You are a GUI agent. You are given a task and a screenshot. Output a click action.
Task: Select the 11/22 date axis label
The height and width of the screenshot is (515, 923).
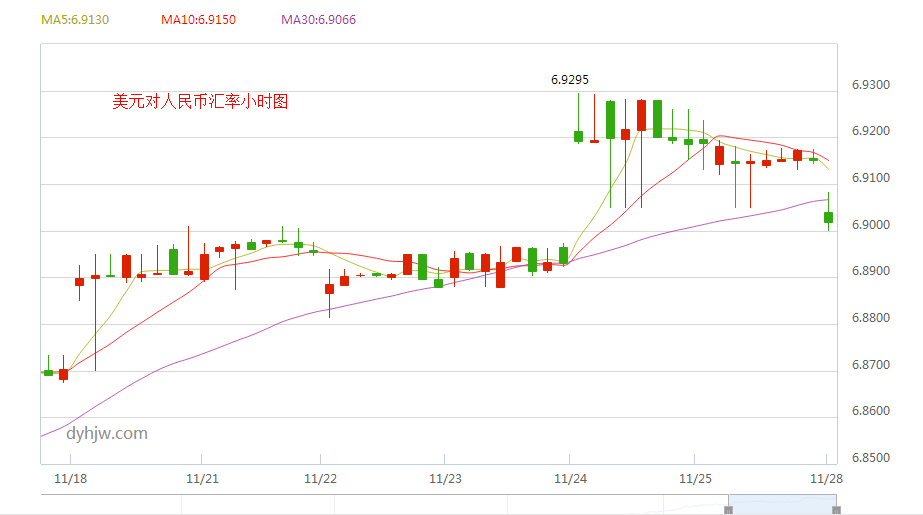coord(322,479)
